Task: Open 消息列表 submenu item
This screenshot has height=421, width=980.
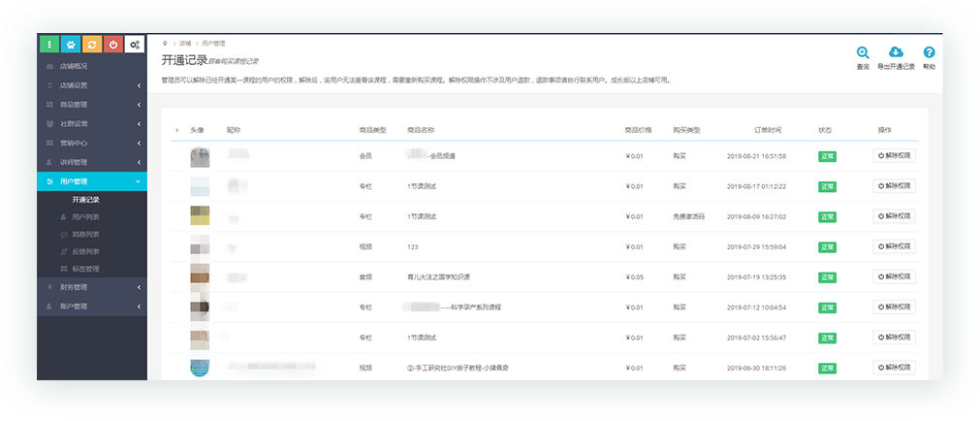Action: pos(86,234)
